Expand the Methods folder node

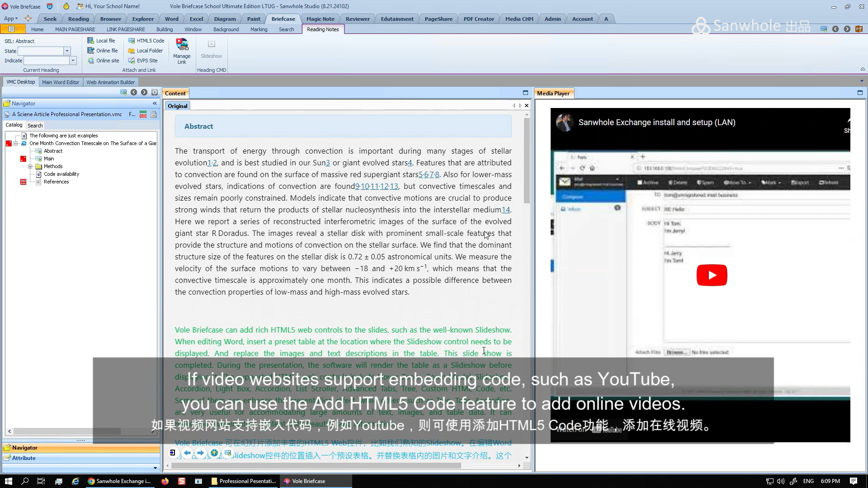(x=30, y=166)
